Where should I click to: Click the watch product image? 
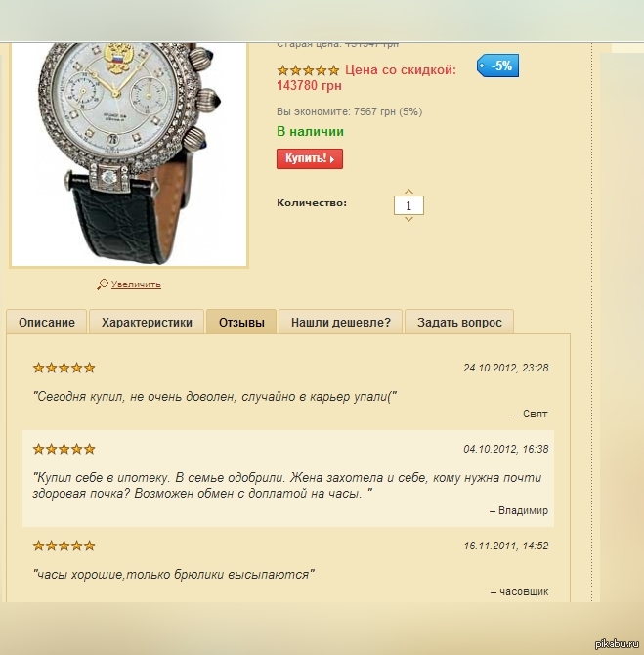click(x=129, y=153)
